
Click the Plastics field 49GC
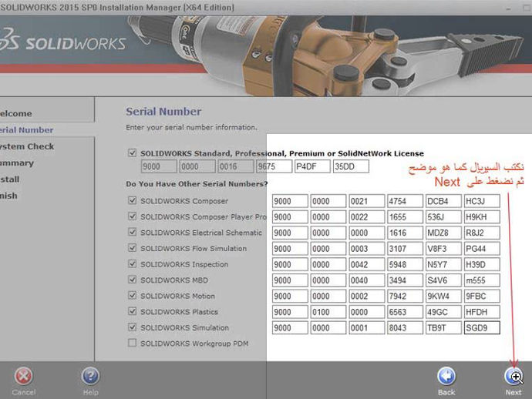point(443,312)
